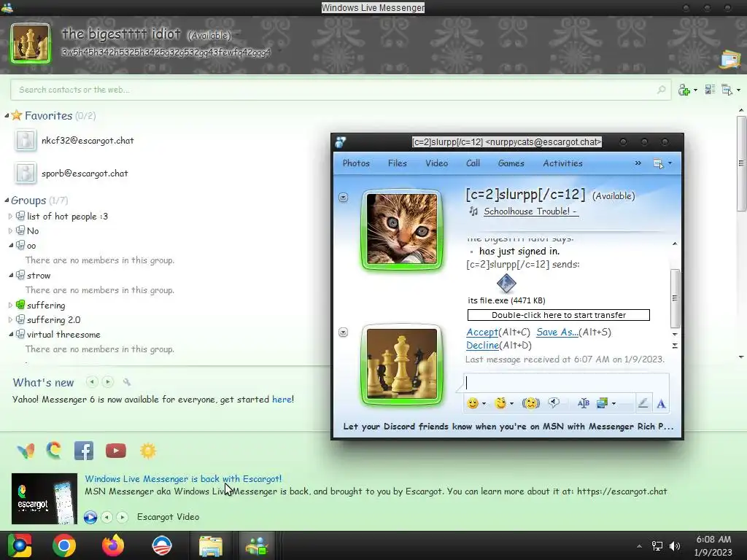747x560 pixels.
Task: Open add contact dropdown arrow
Action: [x=695, y=90]
